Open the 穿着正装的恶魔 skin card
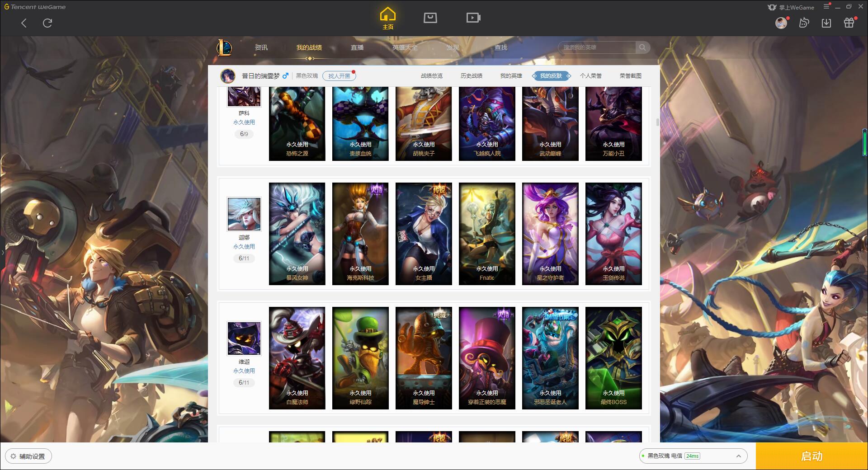The height and width of the screenshot is (470, 868). tap(487, 358)
